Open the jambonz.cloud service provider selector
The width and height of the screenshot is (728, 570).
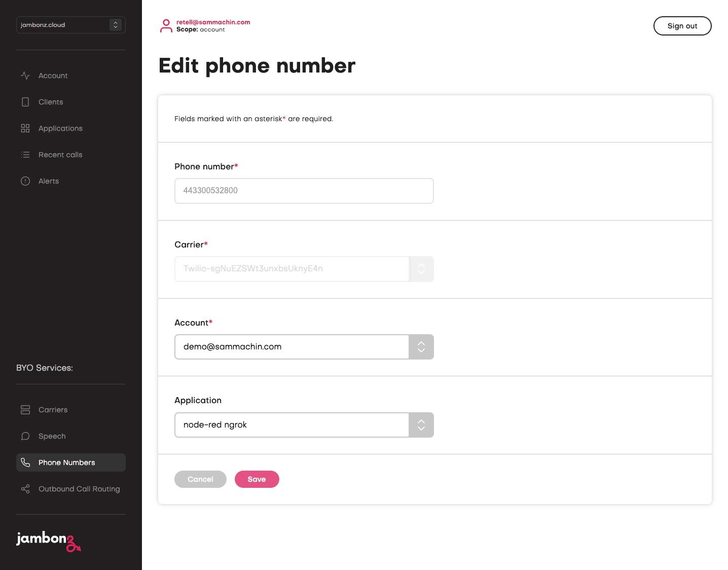pos(71,25)
